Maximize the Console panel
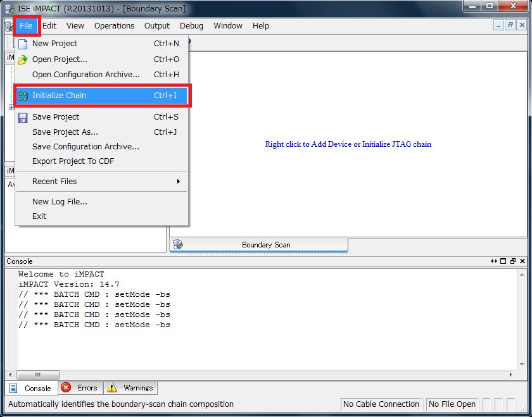 tap(503, 261)
